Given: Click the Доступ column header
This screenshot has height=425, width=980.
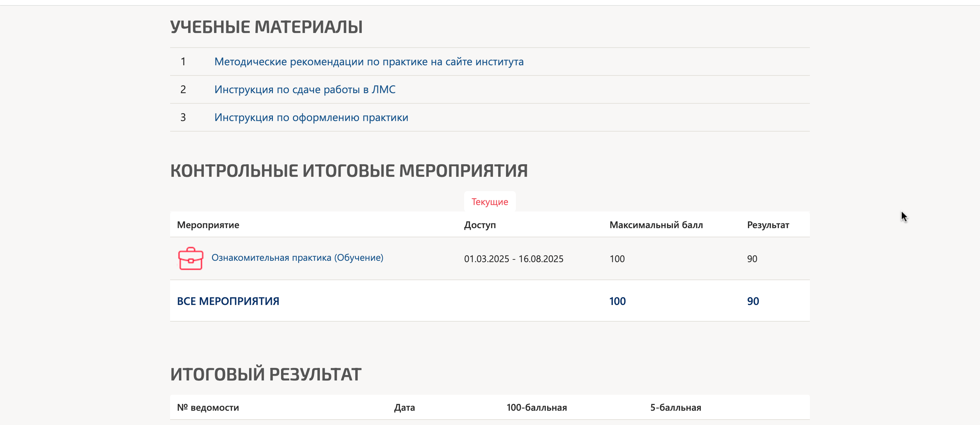Looking at the screenshot, I should [480, 225].
